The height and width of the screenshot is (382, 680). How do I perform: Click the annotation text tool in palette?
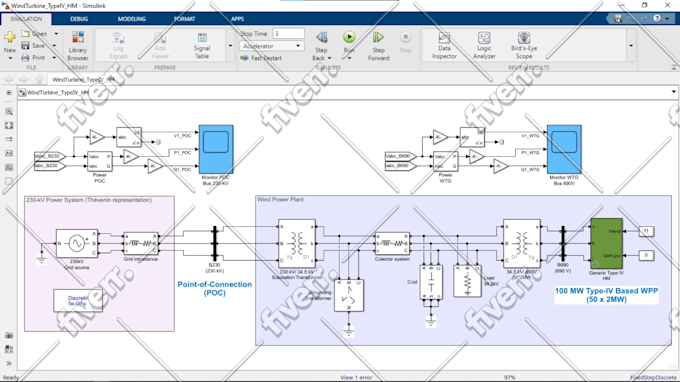tap(9, 153)
